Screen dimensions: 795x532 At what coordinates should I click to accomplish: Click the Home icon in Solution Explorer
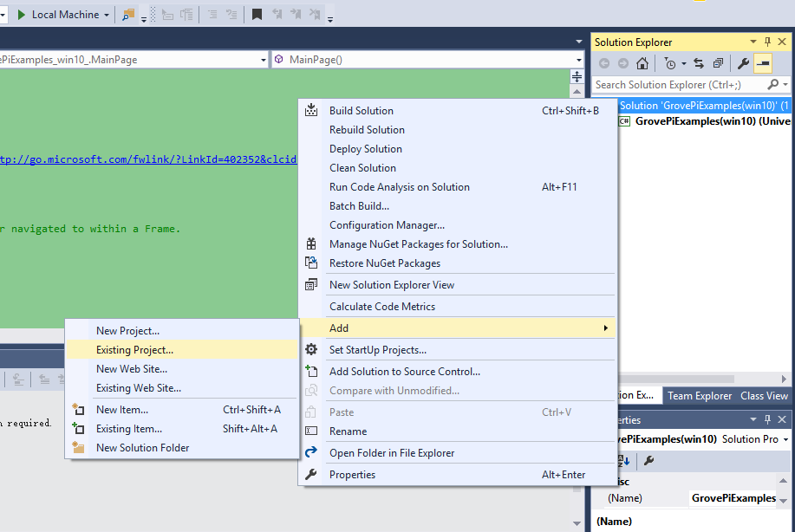[642, 63]
